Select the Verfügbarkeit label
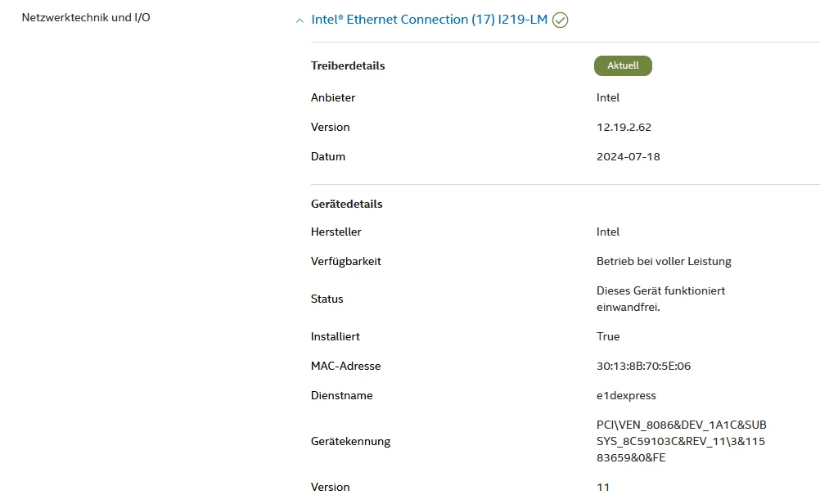Screen dimensions: 820x504 point(345,262)
